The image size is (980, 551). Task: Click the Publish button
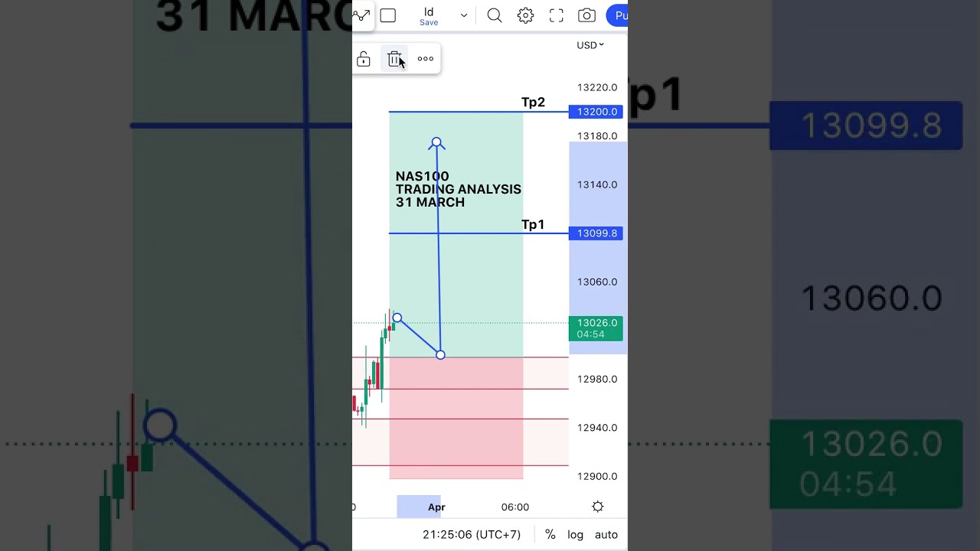(x=617, y=15)
